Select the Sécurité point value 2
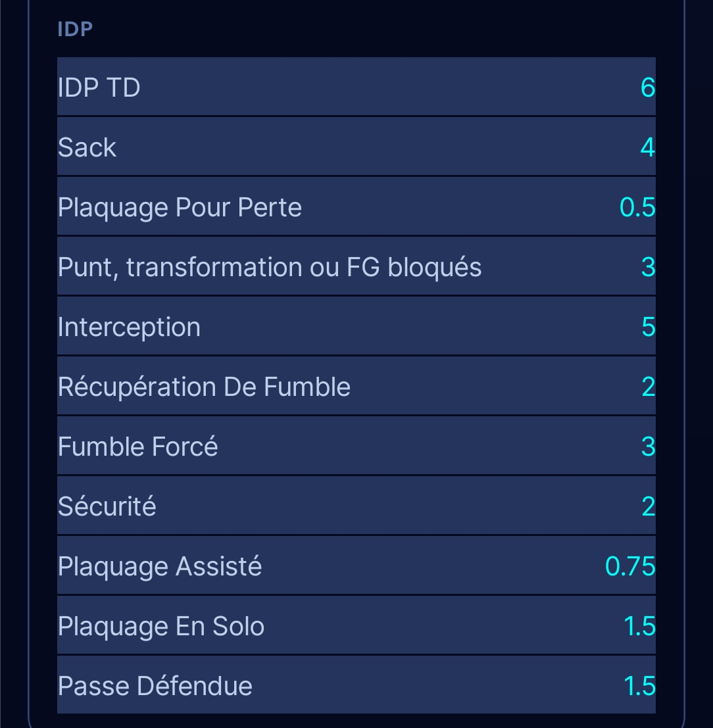This screenshot has width=713, height=728. (x=648, y=506)
